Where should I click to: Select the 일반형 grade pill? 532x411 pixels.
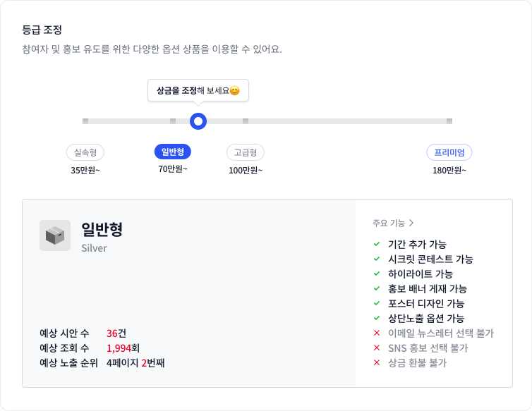(173, 152)
